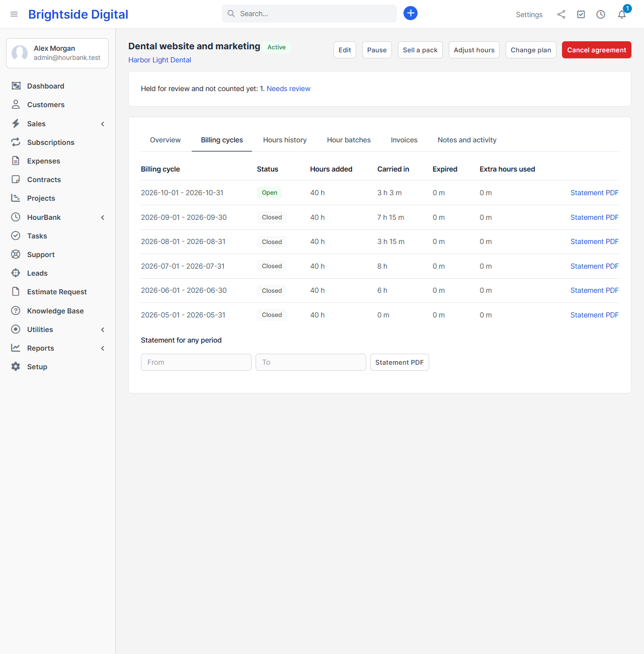This screenshot has width=644, height=654.
Task: Open the notifications bell icon
Action: (x=622, y=14)
